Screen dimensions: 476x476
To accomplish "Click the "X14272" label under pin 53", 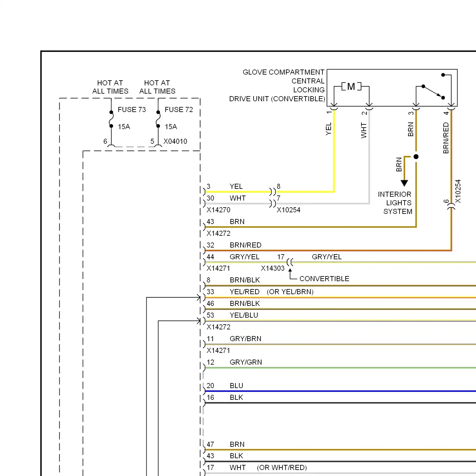I will pyautogui.click(x=218, y=327).
